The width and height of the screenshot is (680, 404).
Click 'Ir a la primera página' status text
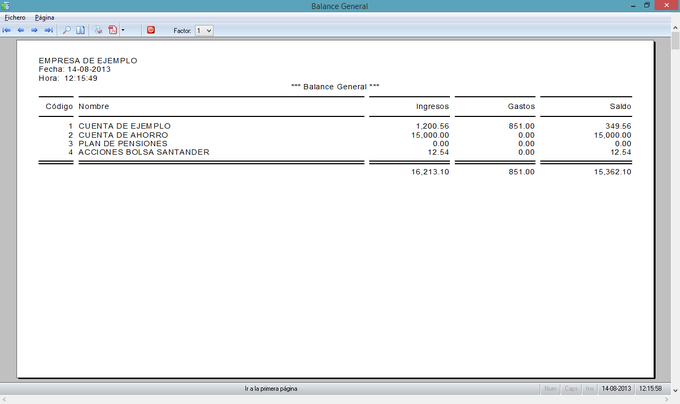pyautogui.click(x=271, y=389)
